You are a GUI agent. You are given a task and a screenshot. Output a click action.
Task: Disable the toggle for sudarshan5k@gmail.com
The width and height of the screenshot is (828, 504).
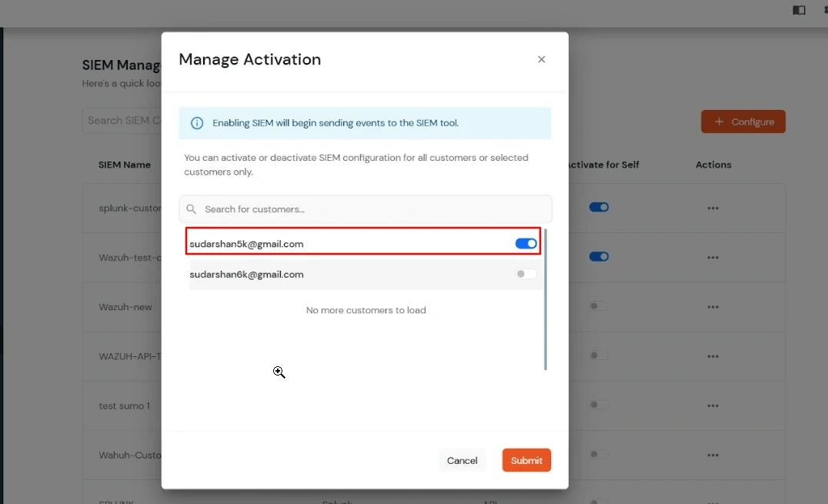pos(526,243)
